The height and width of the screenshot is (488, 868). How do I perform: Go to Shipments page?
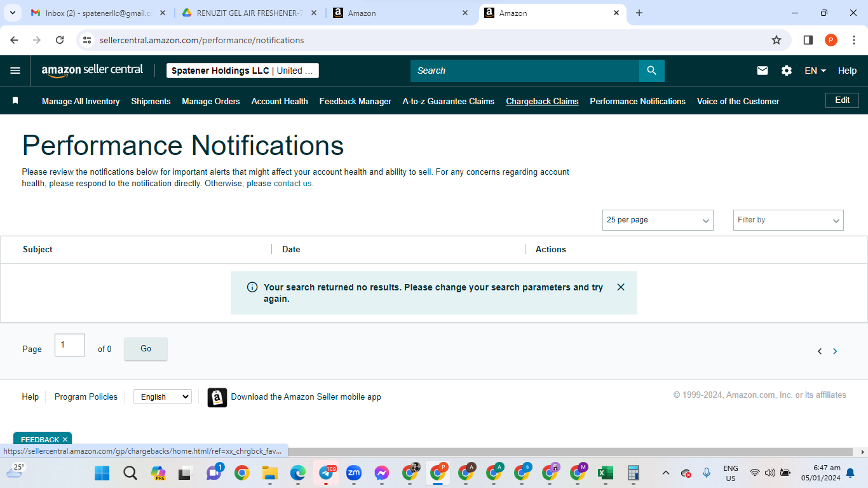pos(151,101)
